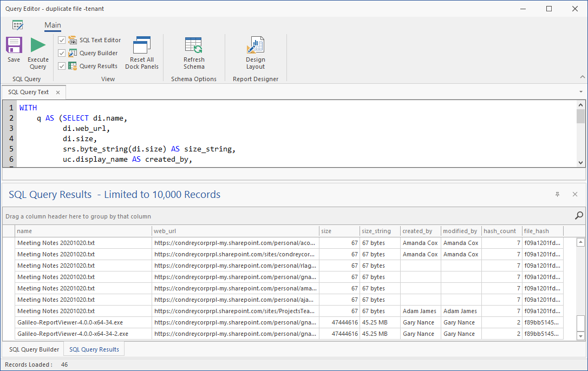Open the application menu icon above ribbon
The height and width of the screenshot is (371, 588).
(x=18, y=25)
